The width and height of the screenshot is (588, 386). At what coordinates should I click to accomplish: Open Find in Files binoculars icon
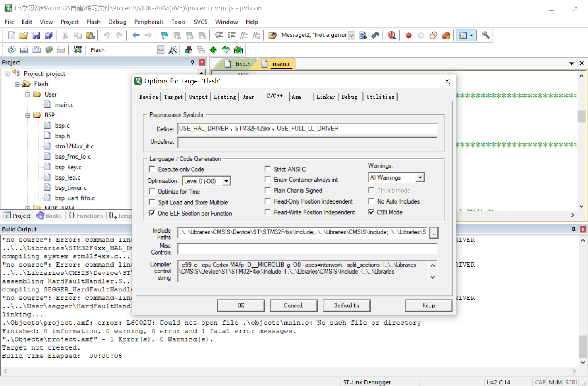pyautogui.click(x=272, y=35)
